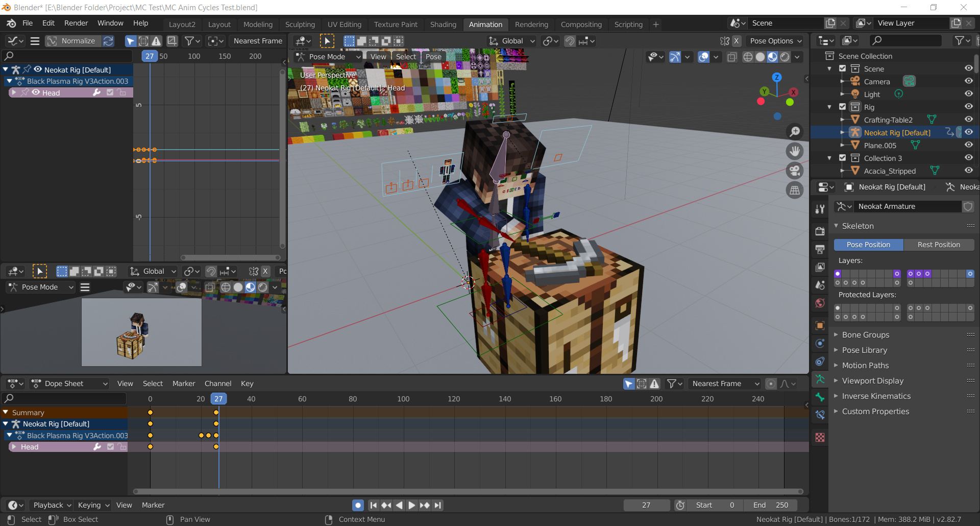The width and height of the screenshot is (980, 526).
Task: Expand the Inverse Kinematics panel
Action: tap(876, 396)
